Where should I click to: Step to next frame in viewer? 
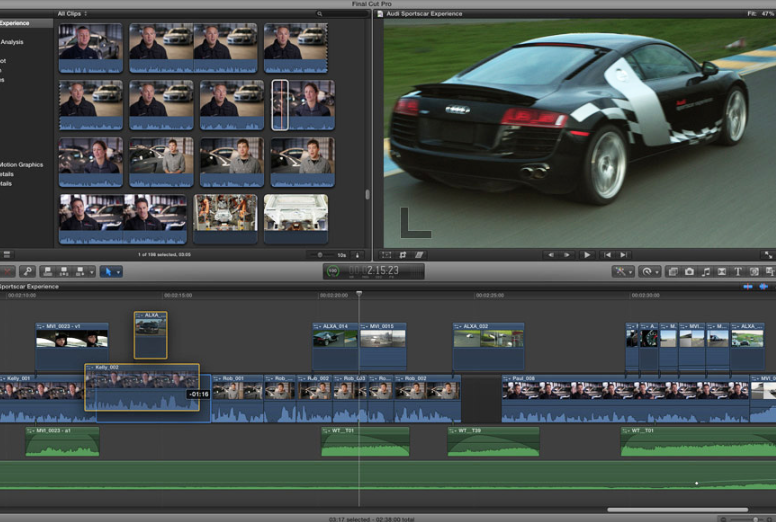pos(567,255)
